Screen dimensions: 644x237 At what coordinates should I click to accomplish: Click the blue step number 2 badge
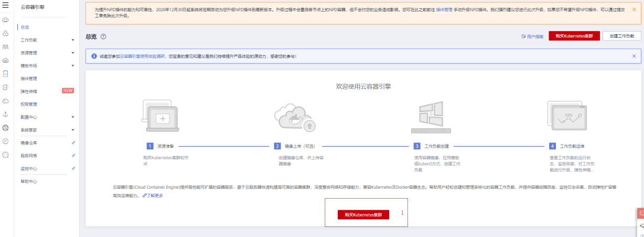pyautogui.click(x=278, y=146)
